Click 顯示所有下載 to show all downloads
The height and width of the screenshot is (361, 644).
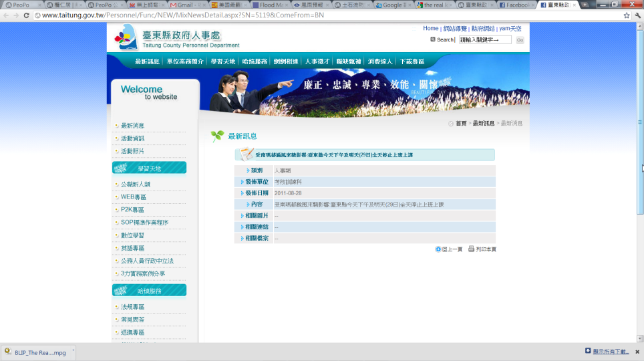coord(611,352)
